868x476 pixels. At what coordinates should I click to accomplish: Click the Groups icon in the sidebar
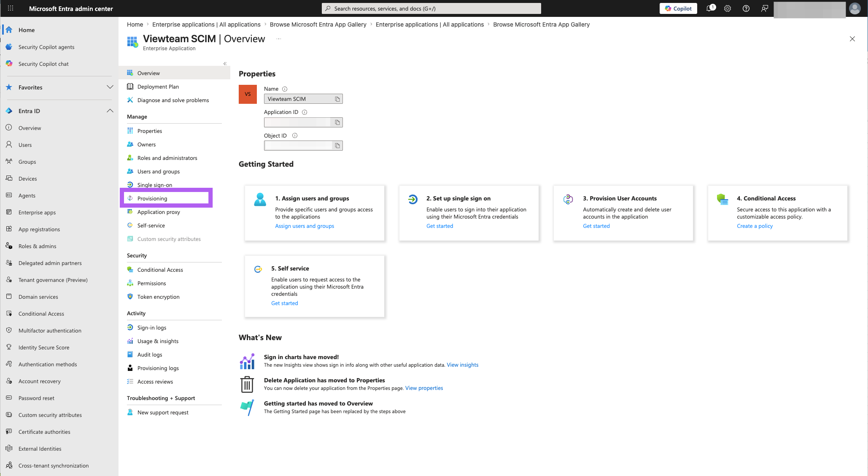pos(9,162)
